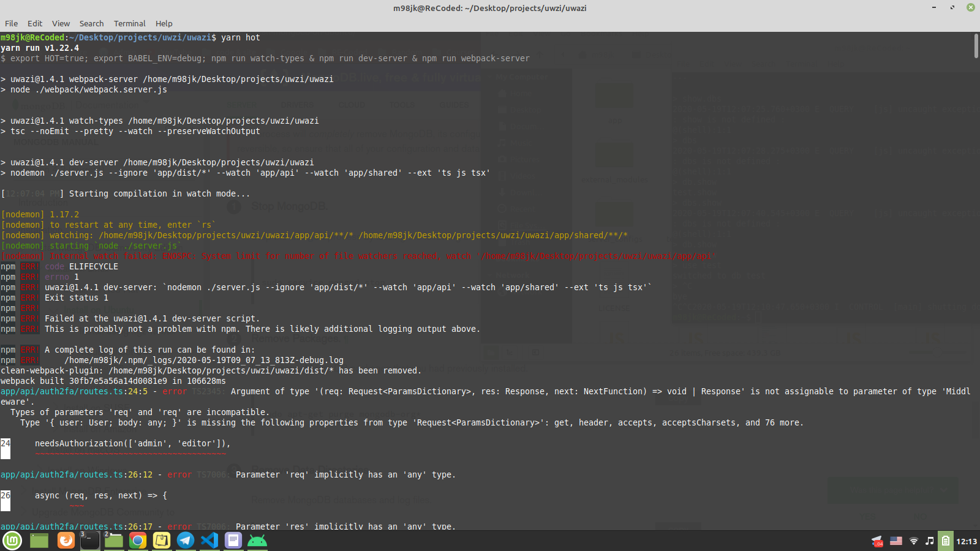Click the needsAuthorization code line
Image resolution: width=980 pixels, height=551 pixels.
tap(133, 443)
